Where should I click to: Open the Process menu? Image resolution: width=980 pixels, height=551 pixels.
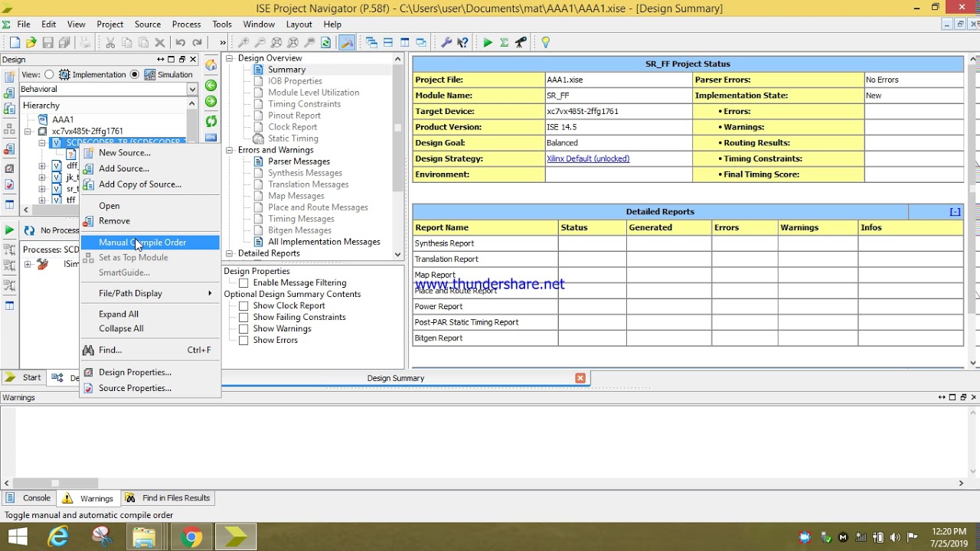pos(187,24)
